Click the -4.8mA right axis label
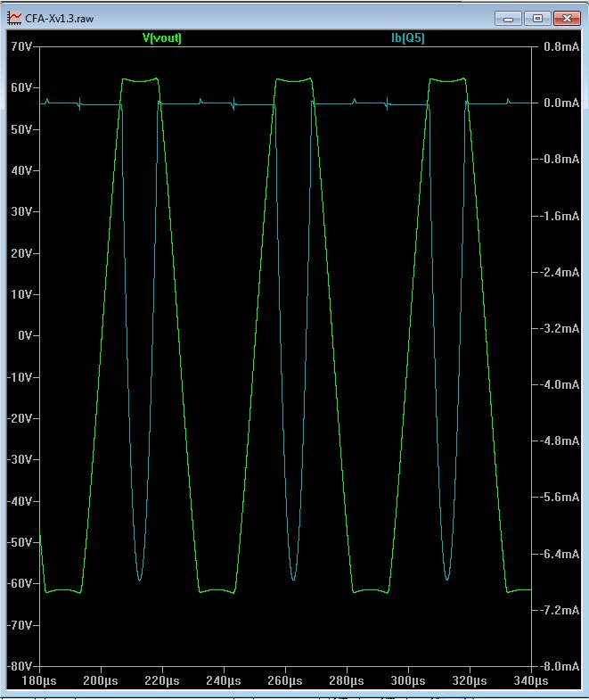The width and height of the screenshot is (589, 700). [x=560, y=441]
